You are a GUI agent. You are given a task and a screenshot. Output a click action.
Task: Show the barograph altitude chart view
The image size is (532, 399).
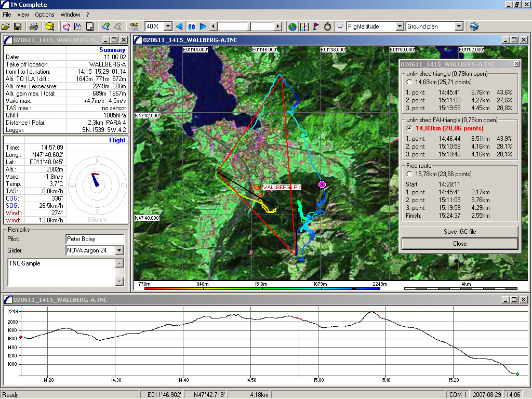[78, 26]
